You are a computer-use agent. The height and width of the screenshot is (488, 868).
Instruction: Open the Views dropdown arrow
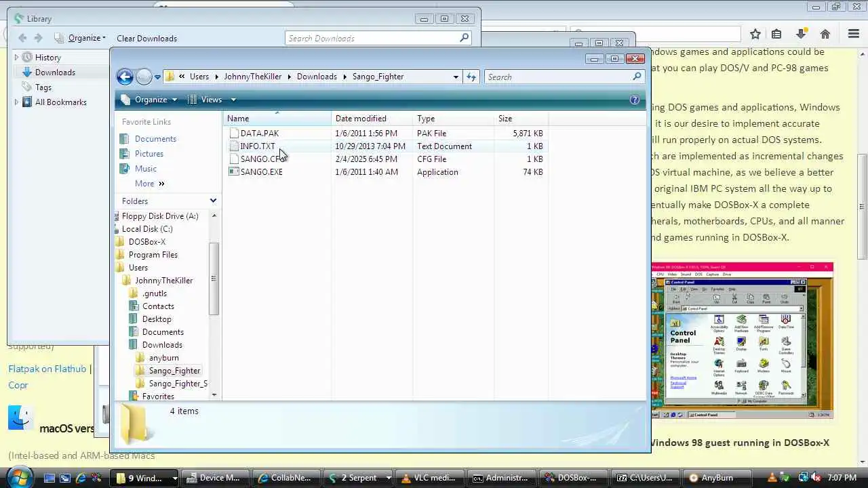tap(233, 100)
